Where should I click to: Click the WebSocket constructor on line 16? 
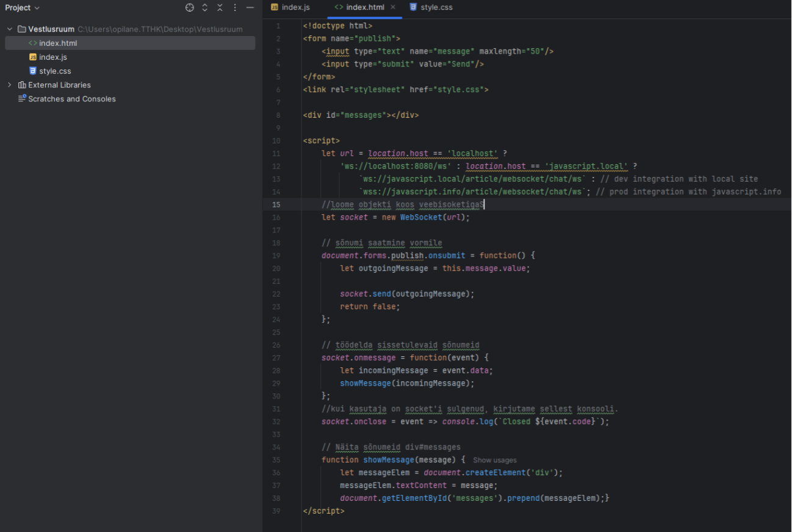[422, 217]
